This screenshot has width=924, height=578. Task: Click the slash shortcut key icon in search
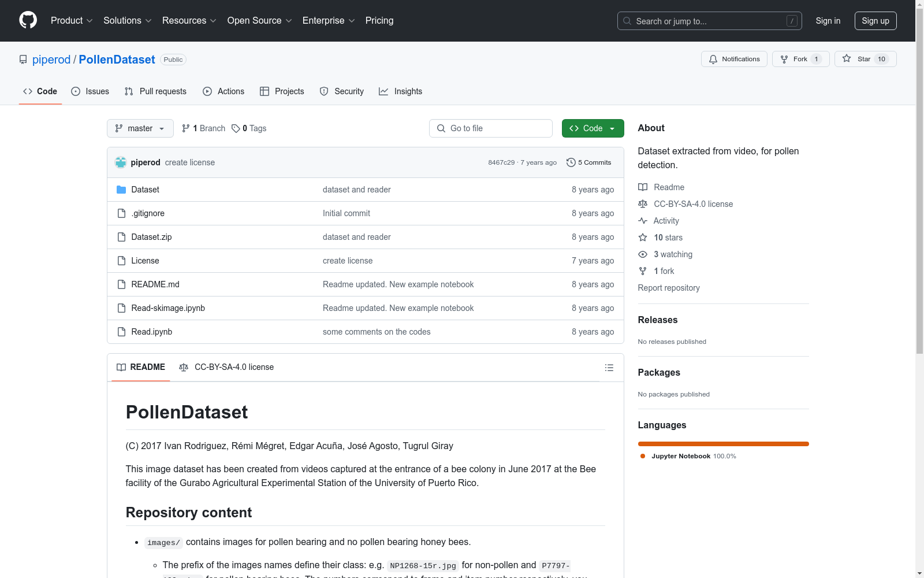coord(792,21)
